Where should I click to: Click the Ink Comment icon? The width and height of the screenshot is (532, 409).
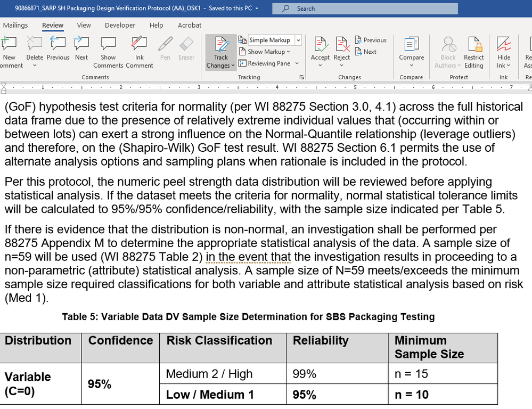coord(139,44)
